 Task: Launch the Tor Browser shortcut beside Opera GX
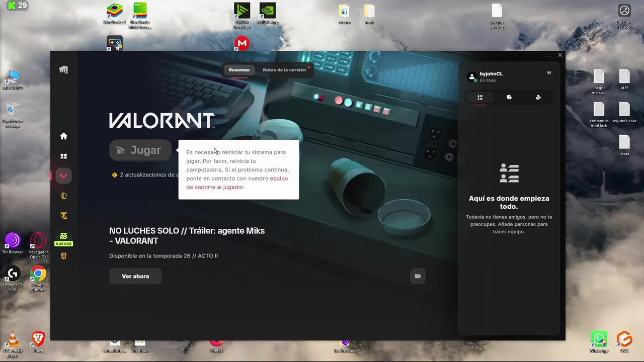coord(13,243)
